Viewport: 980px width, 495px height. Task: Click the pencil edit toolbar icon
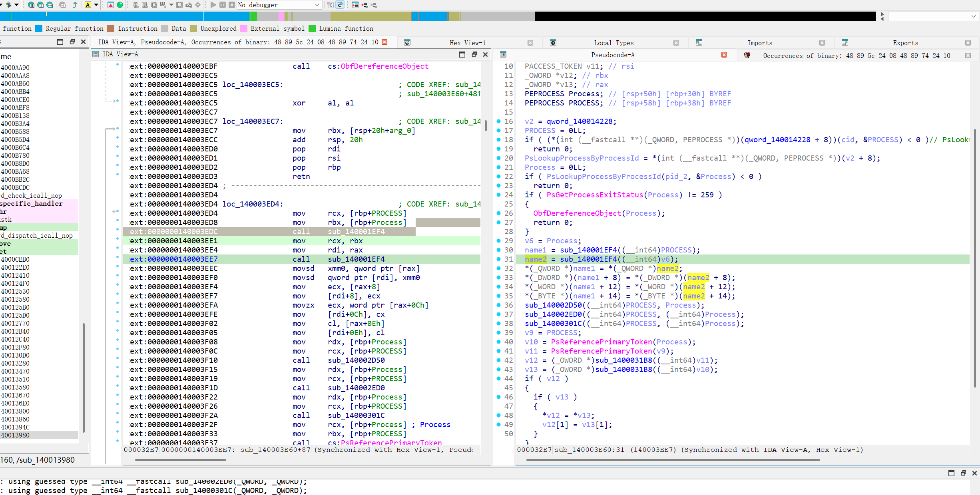(189, 5)
